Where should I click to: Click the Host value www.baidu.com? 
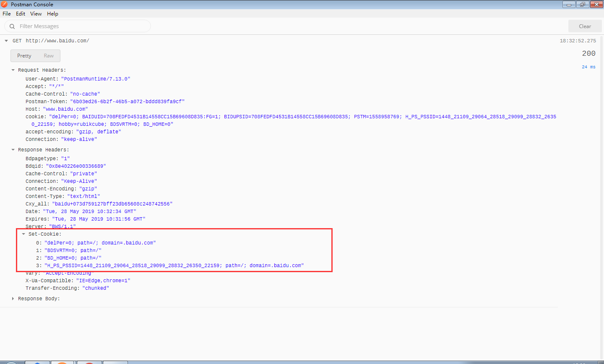click(65, 109)
